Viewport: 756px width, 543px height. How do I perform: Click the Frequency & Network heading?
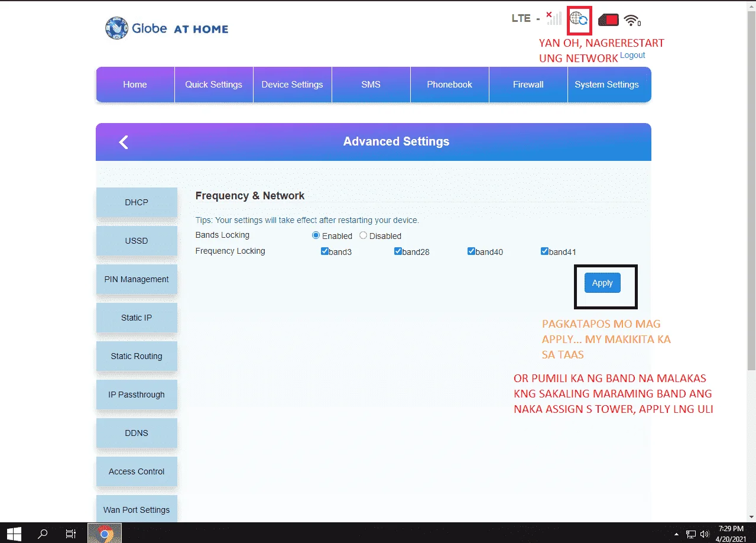250,196
